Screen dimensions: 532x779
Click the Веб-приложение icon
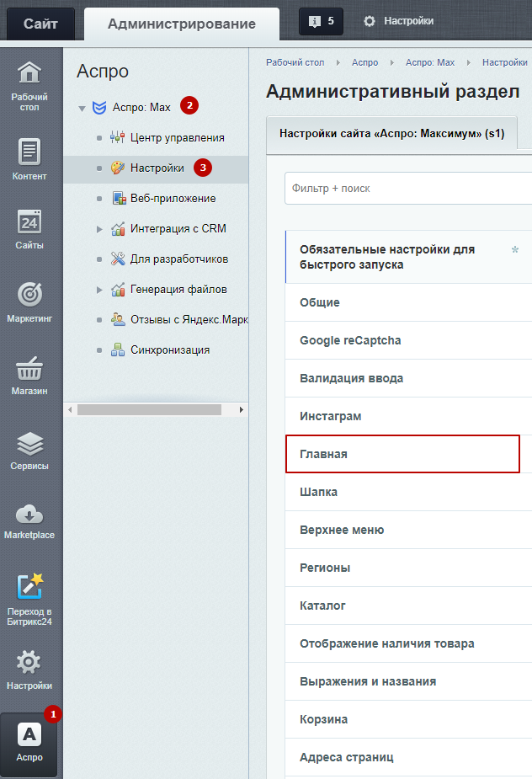(119, 198)
